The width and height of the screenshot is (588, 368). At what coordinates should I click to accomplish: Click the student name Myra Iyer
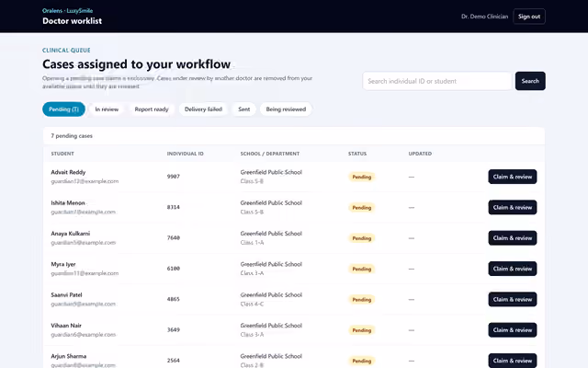[x=63, y=264]
